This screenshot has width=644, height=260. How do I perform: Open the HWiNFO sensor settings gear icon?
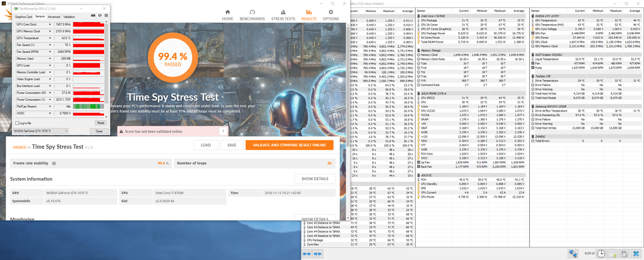(624, 253)
